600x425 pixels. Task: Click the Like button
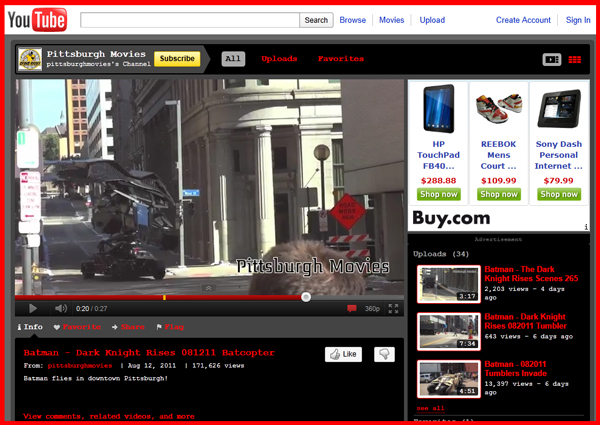343,354
